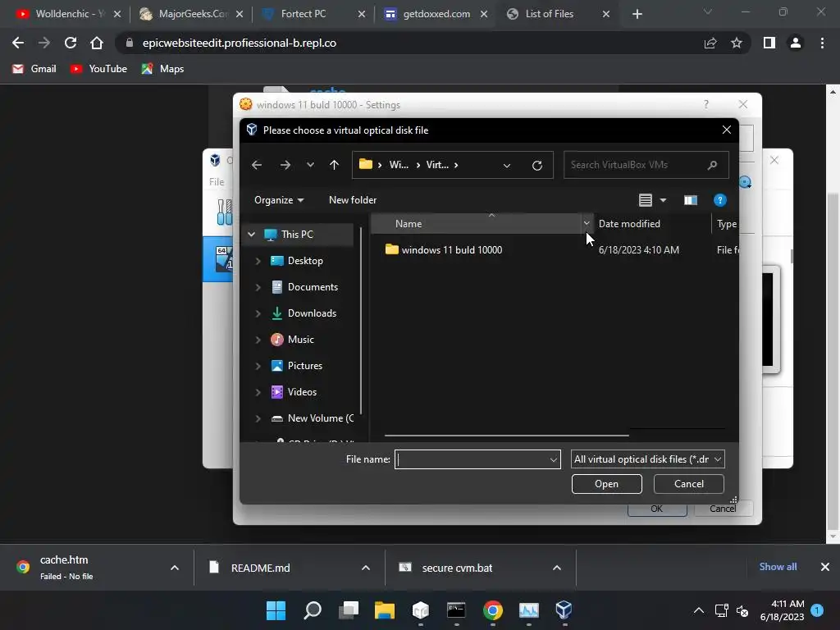Select Documents in the navigation pane
The width and height of the screenshot is (840, 630).
pos(313,287)
